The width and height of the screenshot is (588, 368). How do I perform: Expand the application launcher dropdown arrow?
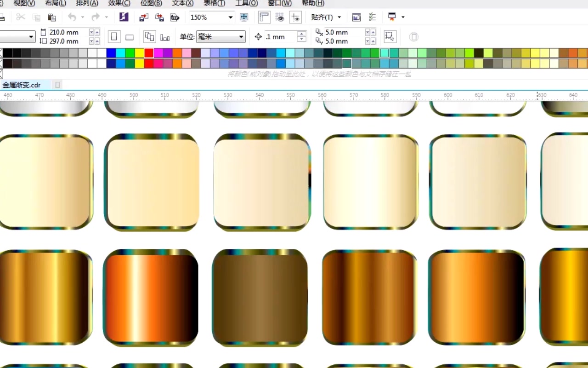click(403, 17)
